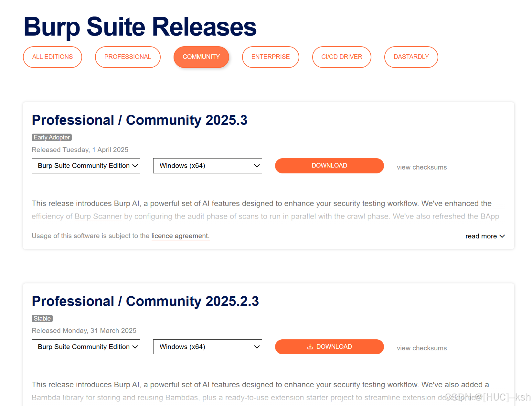Screen dimensions: 532x406
Task: Switch to the PROFESSIONAL filter tab
Action: click(128, 57)
